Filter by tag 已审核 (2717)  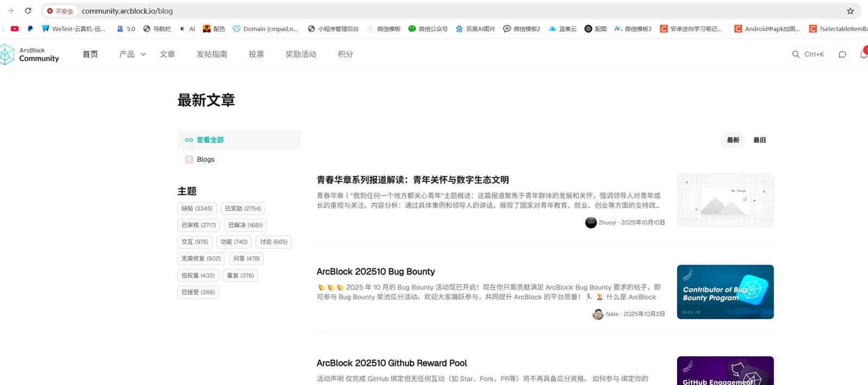199,225
